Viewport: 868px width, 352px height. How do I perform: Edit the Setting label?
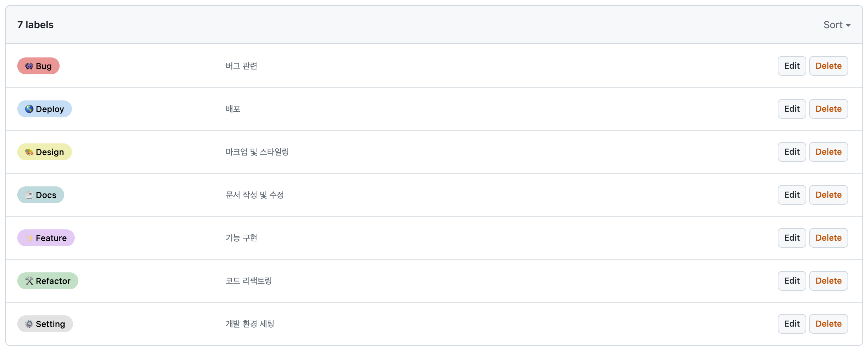(791, 324)
